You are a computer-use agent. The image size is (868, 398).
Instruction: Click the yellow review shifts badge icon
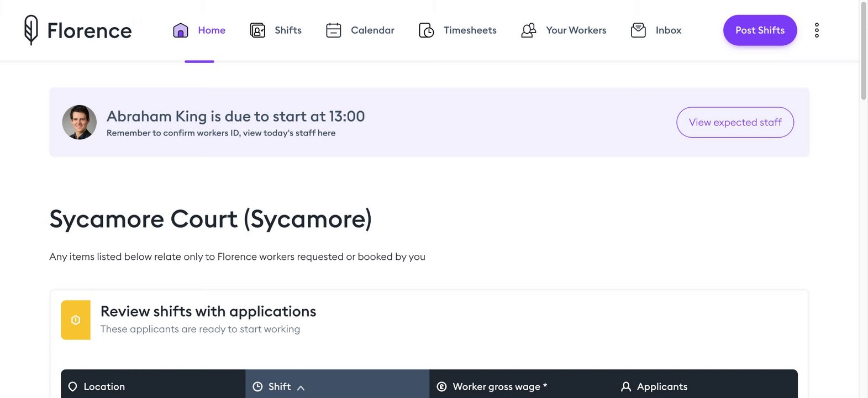(x=76, y=320)
